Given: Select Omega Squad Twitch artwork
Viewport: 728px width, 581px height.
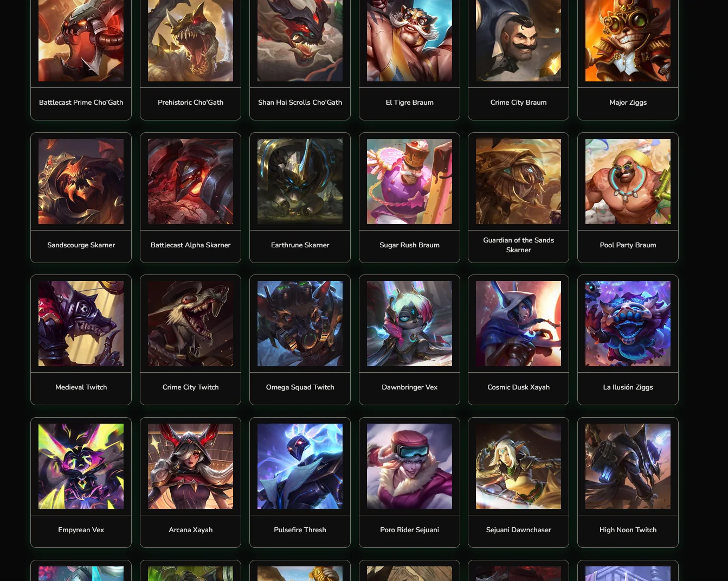Looking at the screenshot, I should click(300, 323).
